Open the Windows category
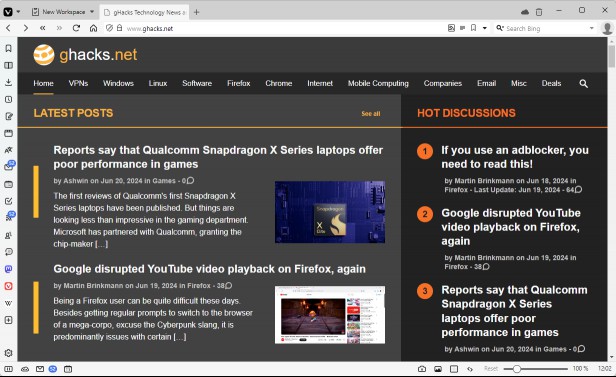Screen dimensions: 616x377 click(118, 83)
